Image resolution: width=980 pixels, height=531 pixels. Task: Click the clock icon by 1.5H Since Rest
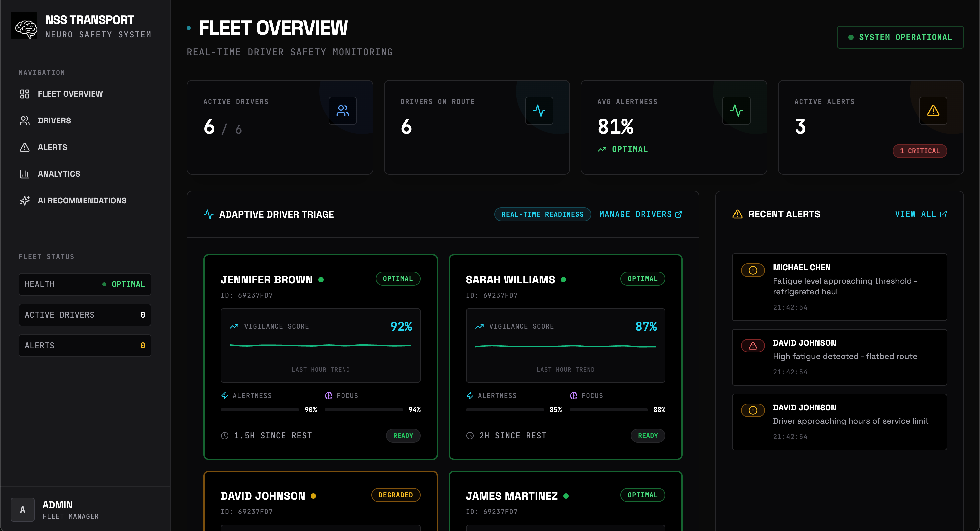(225, 436)
